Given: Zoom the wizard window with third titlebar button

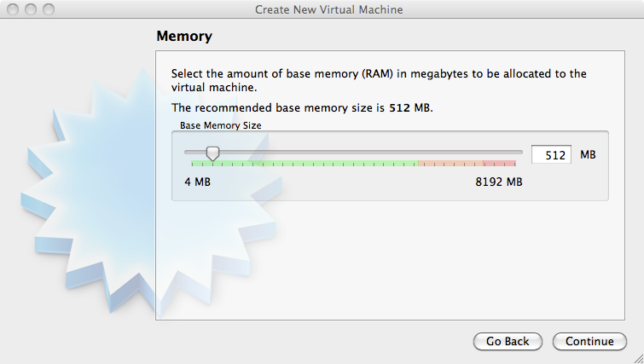Looking at the screenshot, I should click(x=49, y=9).
